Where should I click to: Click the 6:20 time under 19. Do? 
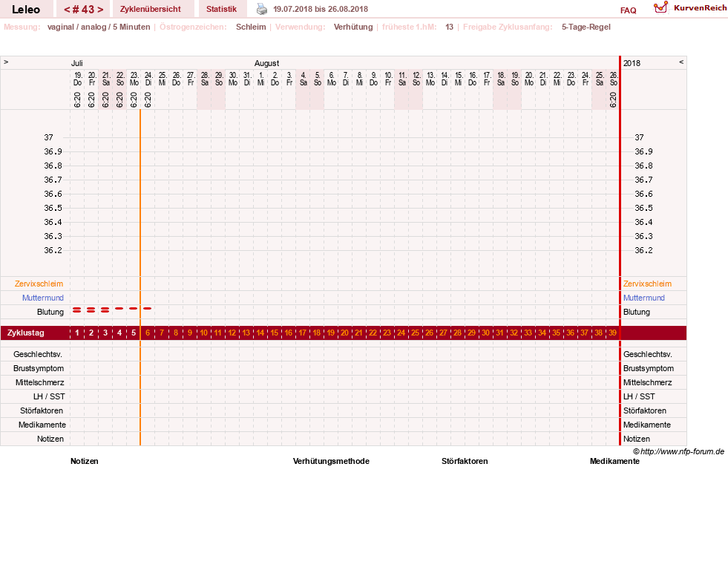click(77, 99)
